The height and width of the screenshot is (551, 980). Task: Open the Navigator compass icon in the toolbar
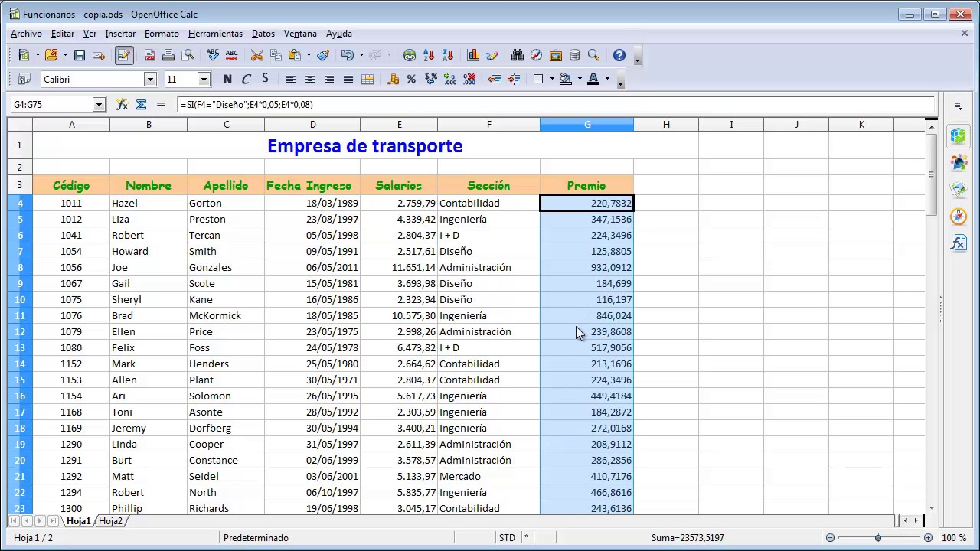click(x=536, y=55)
